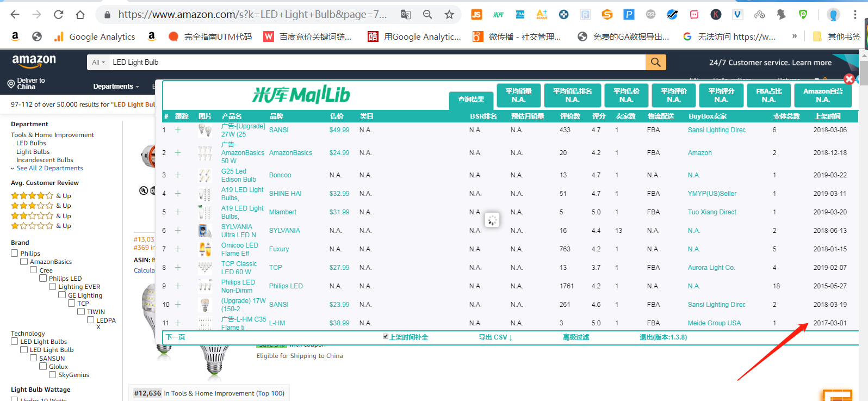The width and height of the screenshot is (868, 401).
Task: Track row 9 Philips LED with plus icon
Action: [178, 286]
